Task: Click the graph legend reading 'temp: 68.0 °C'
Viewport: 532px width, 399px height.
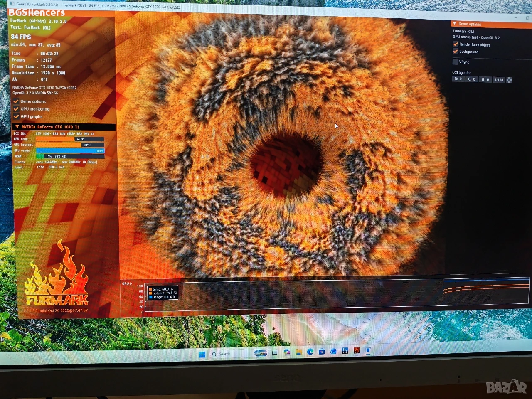Action: pos(163,289)
